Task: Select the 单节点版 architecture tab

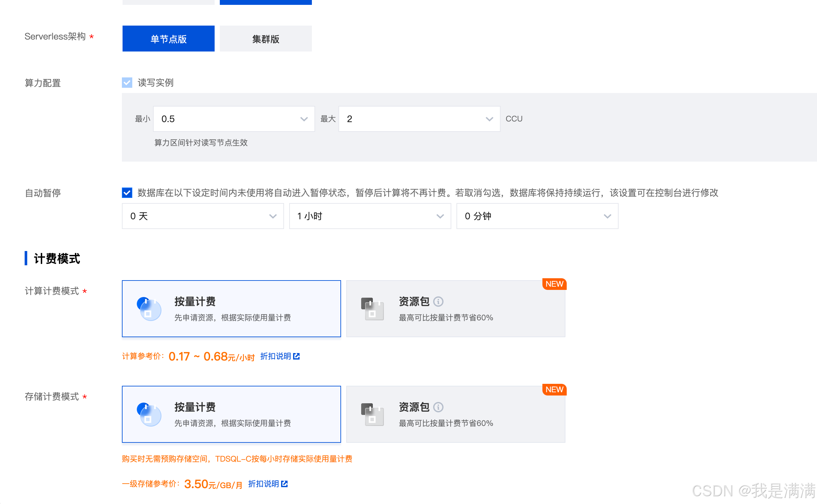Action: 168,39
